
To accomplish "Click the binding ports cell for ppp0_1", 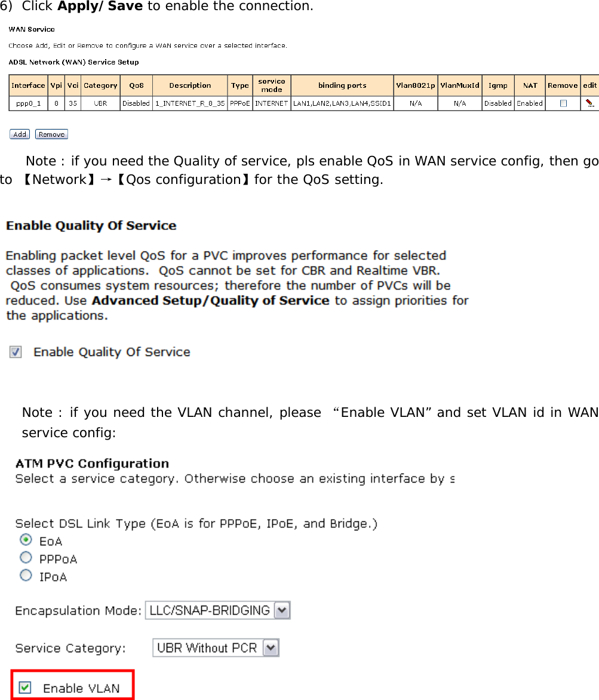I will (x=342, y=103).
